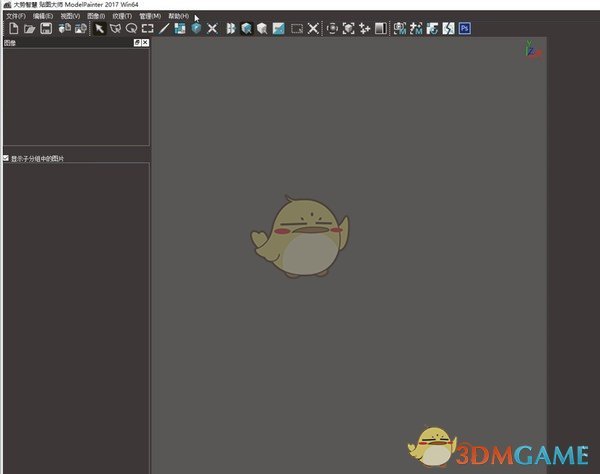Image resolution: width=600 pixels, height=474 pixels.
Task: Click the import images picture icon
Action: (x=80, y=29)
